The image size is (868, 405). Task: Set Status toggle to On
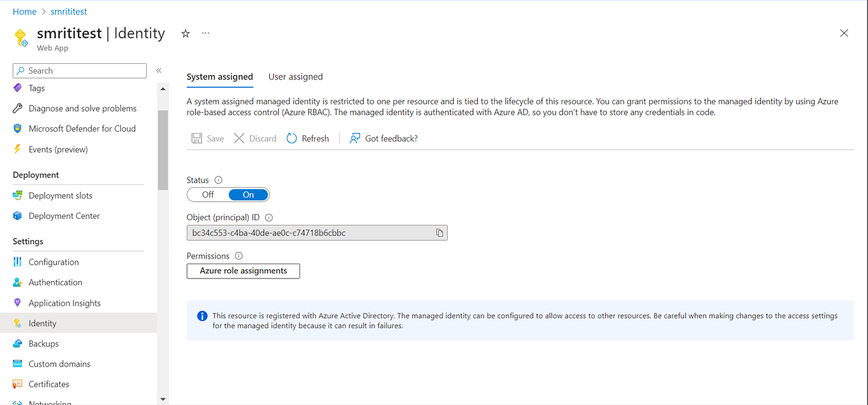pos(249,195)
